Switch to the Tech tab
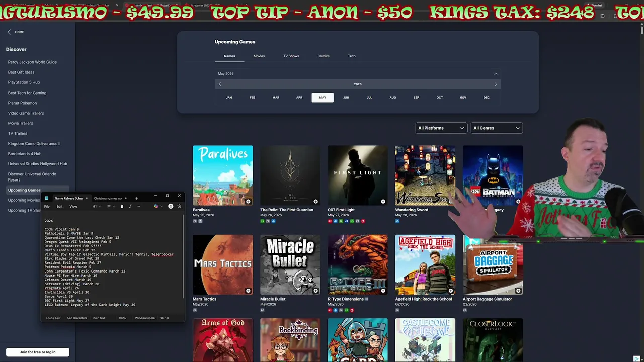The width and height of the screenshot is (644, 362). click(352, 56)
